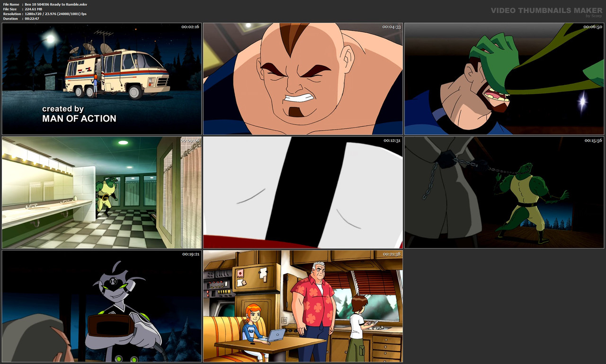606x364 pixels.
Task: Click the 'by Scorp' credit text
Action: pyautogui.click(x=593, y=15)
